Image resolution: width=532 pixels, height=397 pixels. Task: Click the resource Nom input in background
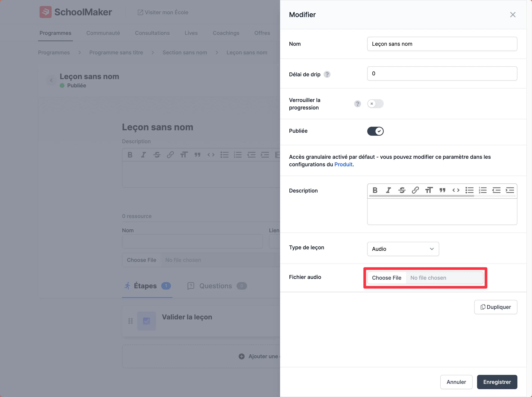[192, 241]
